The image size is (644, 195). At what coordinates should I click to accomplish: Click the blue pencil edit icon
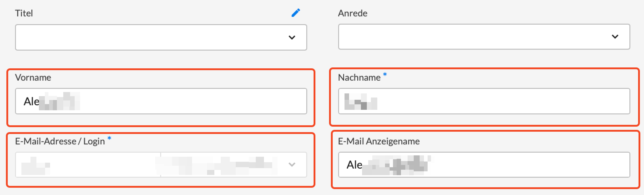coord(296,13)
